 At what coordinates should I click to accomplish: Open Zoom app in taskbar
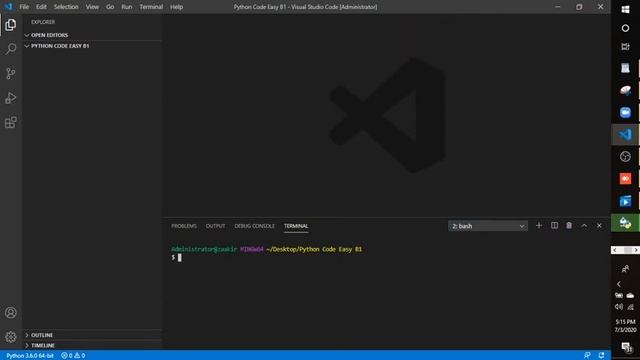625,112
